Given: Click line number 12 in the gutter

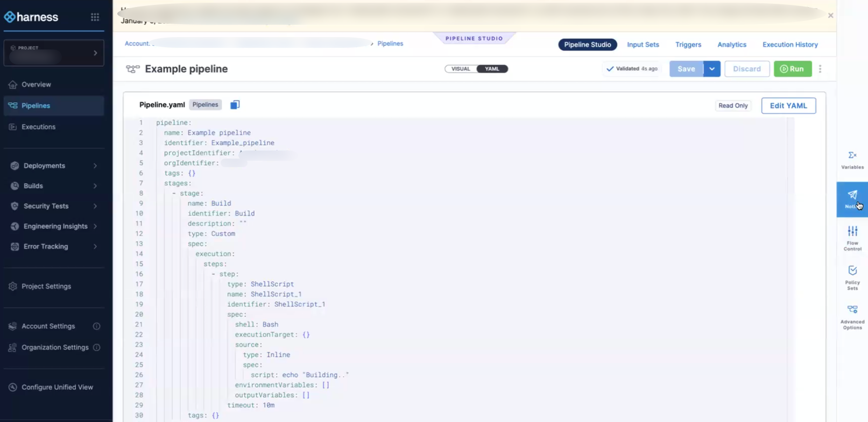Looking at the screenshot, I should click(x=139, y=234).
